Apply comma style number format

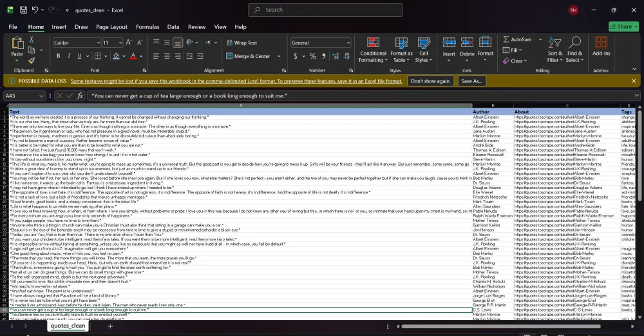tap(324, 56)
